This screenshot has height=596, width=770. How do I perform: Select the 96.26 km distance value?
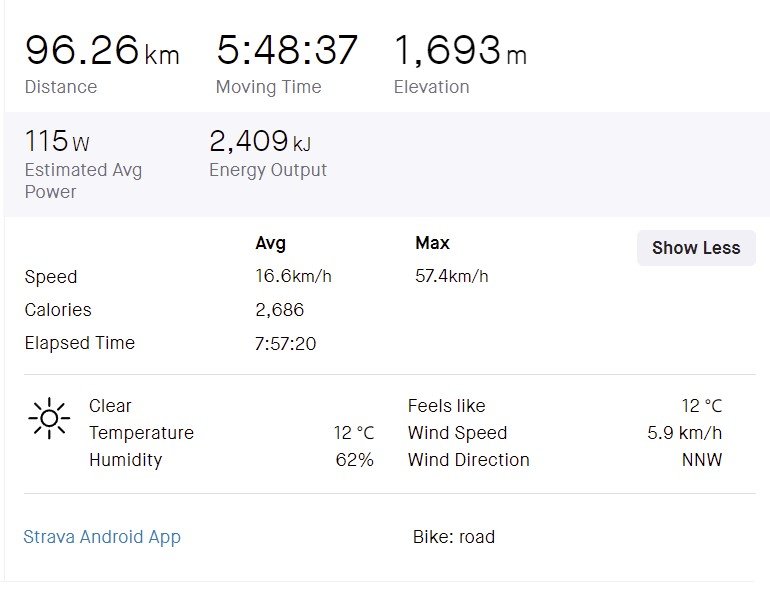click(102, 50)
